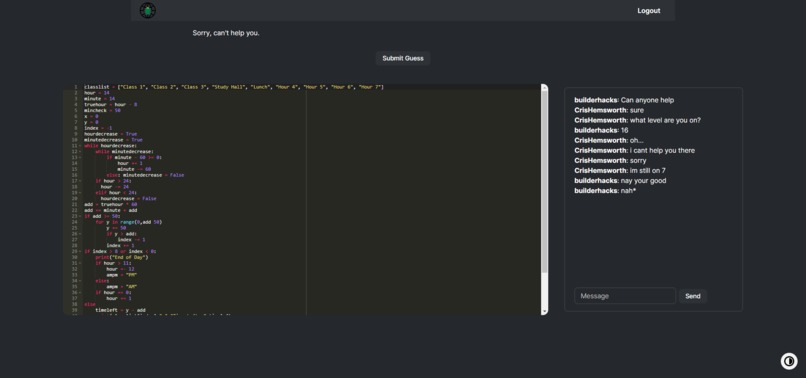Collapse the code fold at line 36
806x378 pixels.
[80, 293]
